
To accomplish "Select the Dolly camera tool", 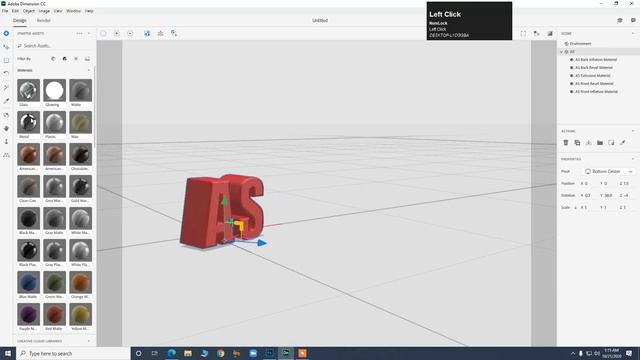I will 6,142.
